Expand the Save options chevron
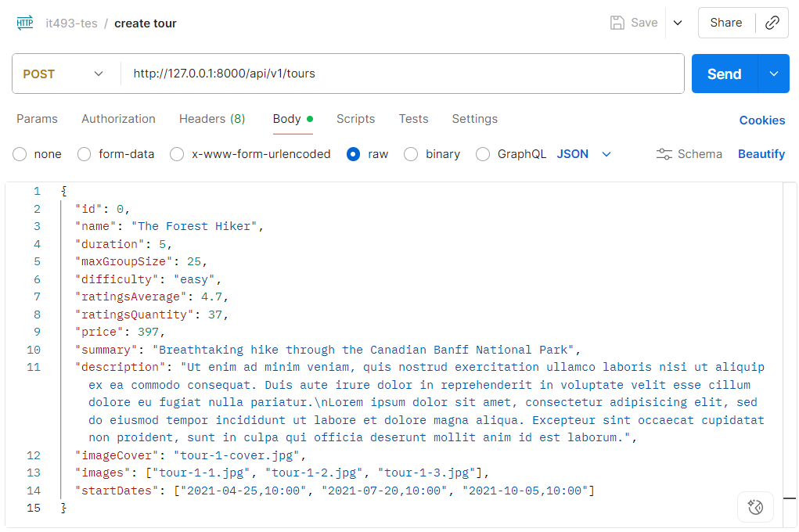The width and height of the screenshot is (799, 532). (678, 23)
